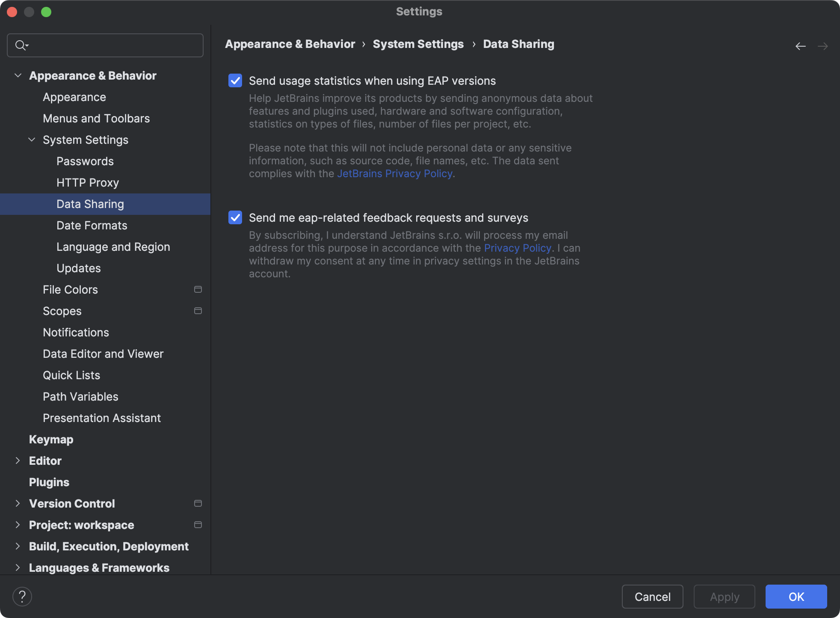Select System Settings in the breadcrumb
The image size is (840, 618).
pyautogui.click(x=418, y=44)
